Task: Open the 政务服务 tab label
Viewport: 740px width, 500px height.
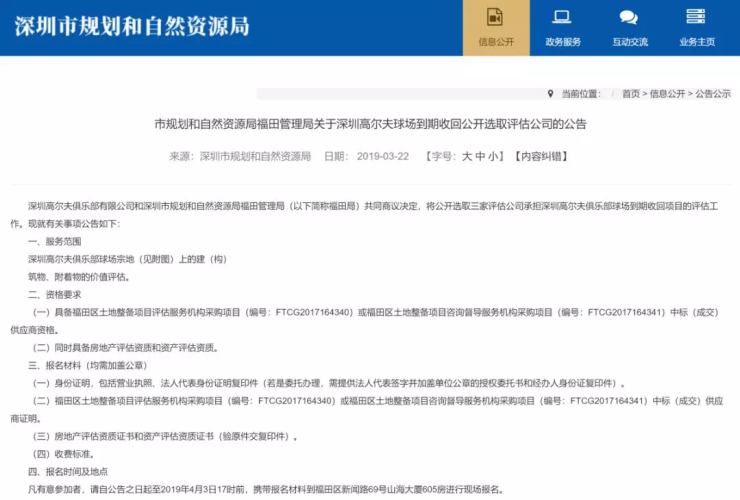Action: point(562,42)
